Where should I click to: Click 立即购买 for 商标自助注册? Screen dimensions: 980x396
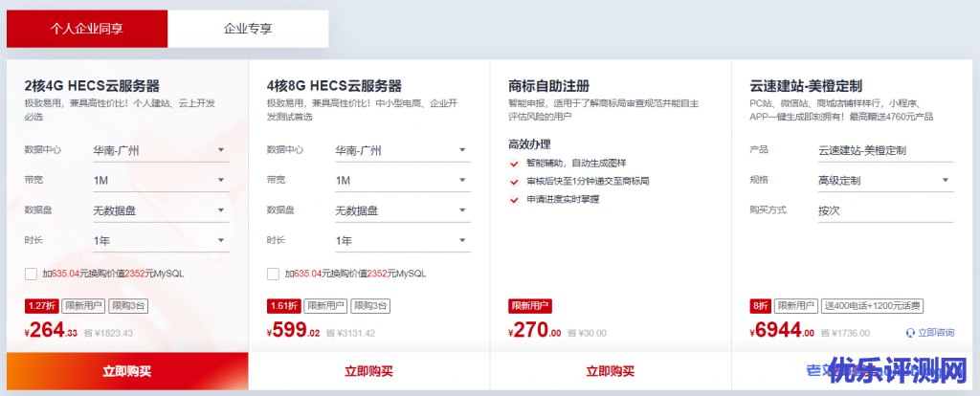pos(611,371)
